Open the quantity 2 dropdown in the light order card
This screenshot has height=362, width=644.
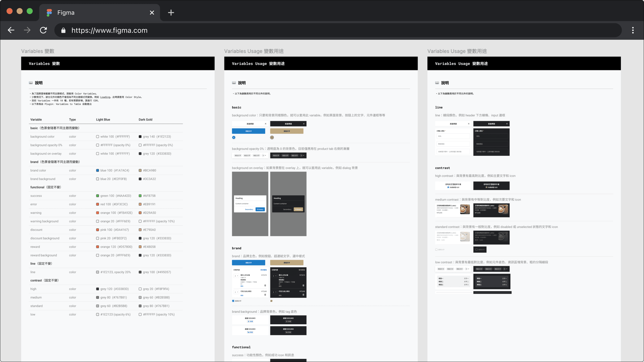[236, 276]
